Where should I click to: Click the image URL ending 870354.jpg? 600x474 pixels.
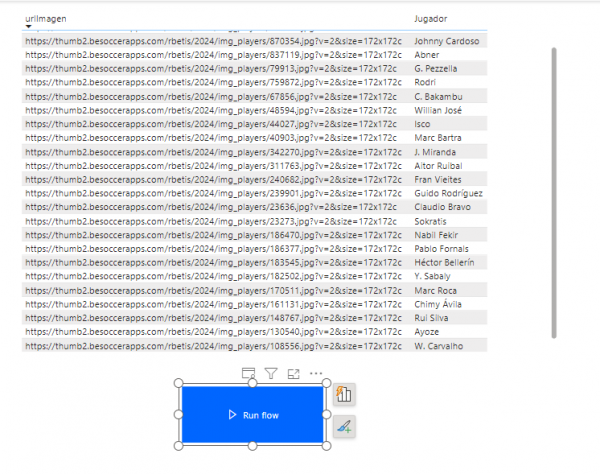pos(214,41)
